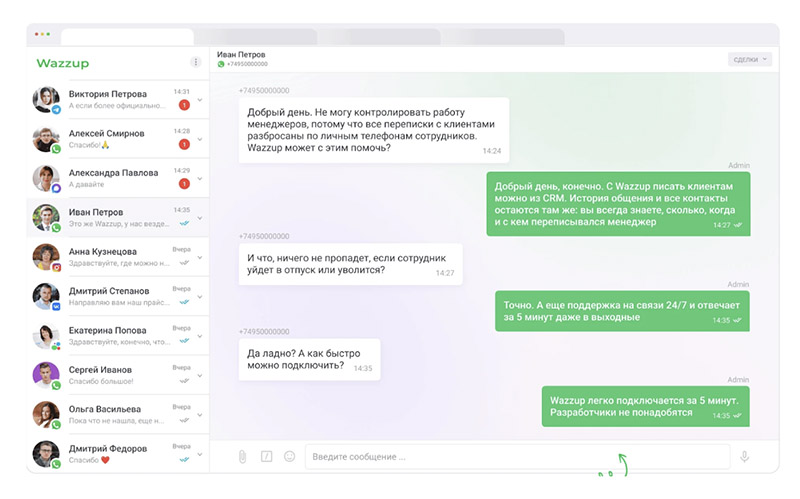Image resolution: width=800 pixels, height=499 pixels.
Task: Expand the chevron on Сергей Иванов's chat
Action: [200, 375]
